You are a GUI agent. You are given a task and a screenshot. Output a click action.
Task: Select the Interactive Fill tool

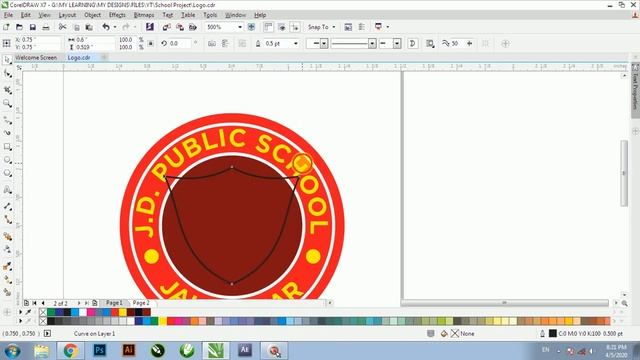pyautogui.click(x=7, y=279)
